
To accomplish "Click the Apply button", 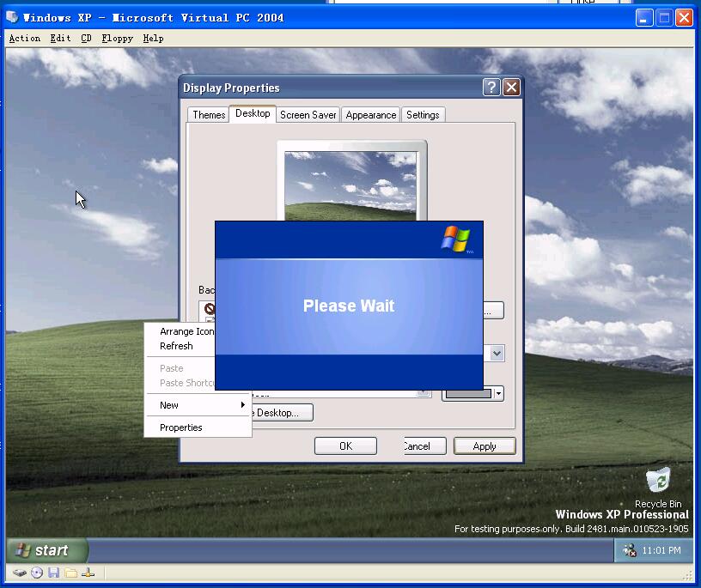I will tap(485, 446).
